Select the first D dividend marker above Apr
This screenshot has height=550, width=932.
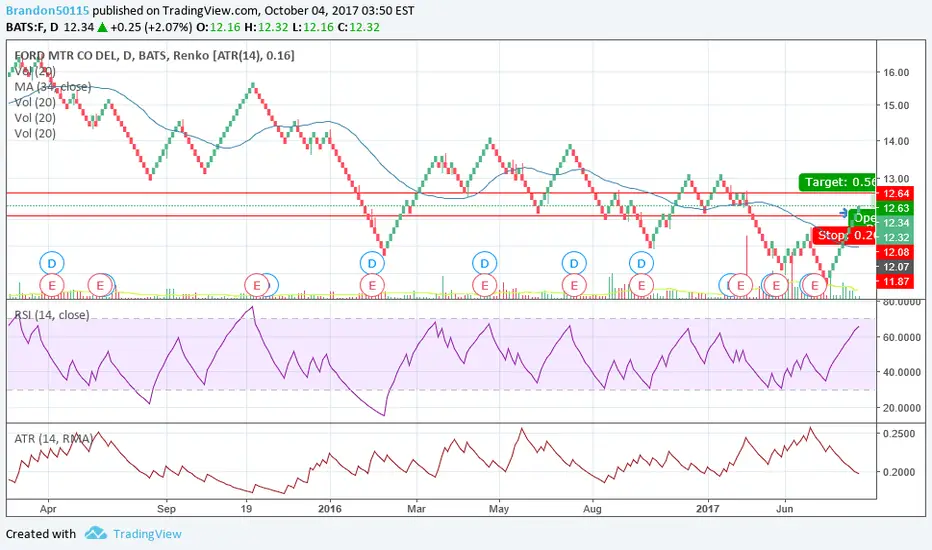pos(52,263)
